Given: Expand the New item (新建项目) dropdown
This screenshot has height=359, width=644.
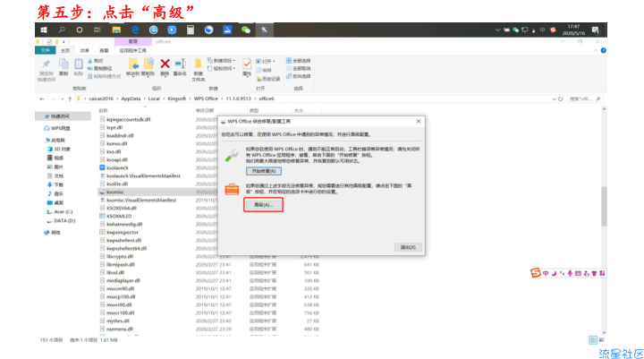Looking at the screenshot, I should pos(222,61).
